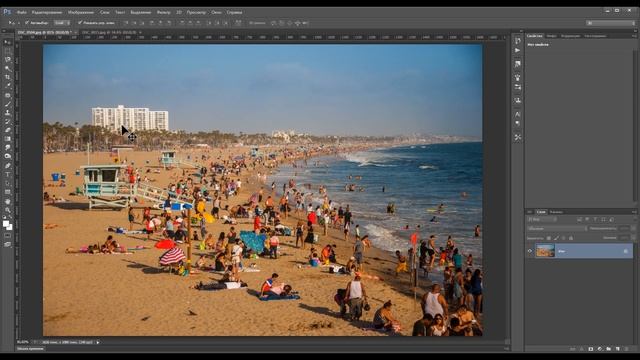Click Create new group folder icon
This screenshot has height=360, width=640.
pos(609,349)
